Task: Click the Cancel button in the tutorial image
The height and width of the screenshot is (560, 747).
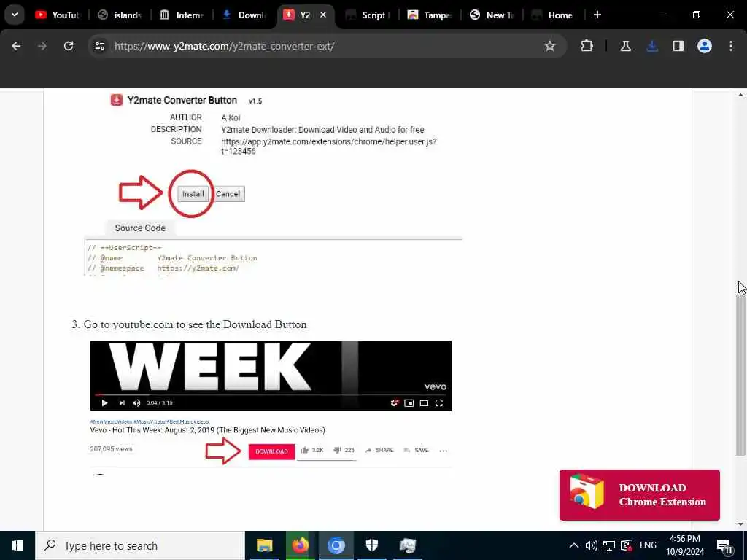Action: [228, 194]
